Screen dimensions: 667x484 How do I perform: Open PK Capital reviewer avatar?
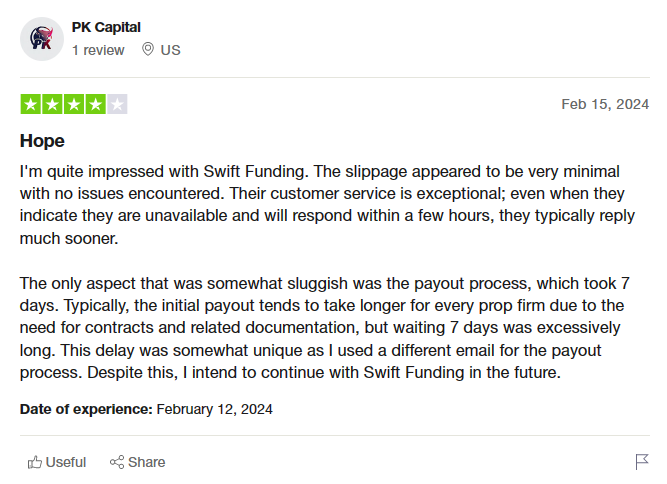pos(42,39)
